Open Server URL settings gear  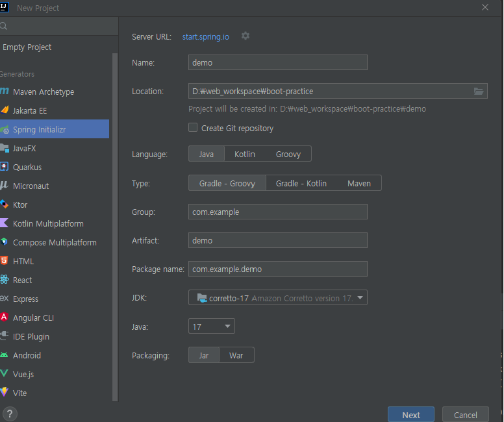[246, 36]
